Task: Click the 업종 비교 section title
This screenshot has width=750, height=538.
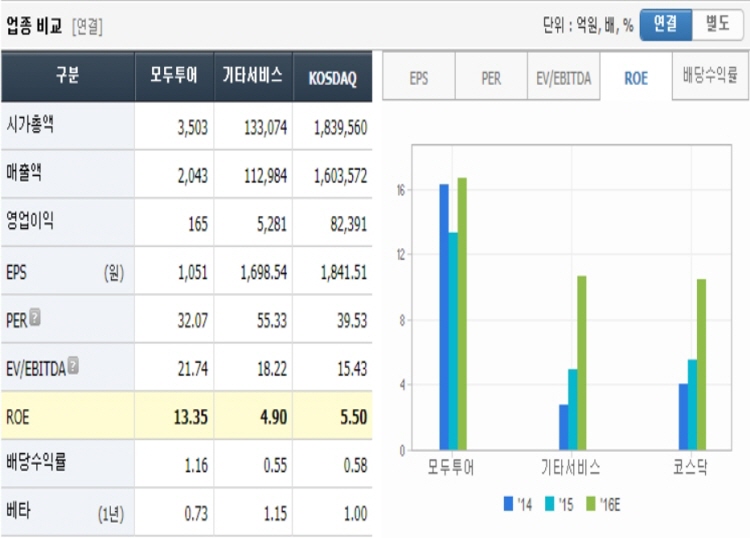Action: tap(34, 25)
